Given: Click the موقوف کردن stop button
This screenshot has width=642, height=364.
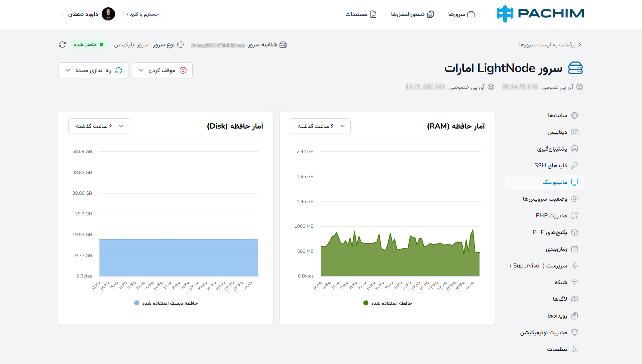Looking at the screenshot, I should click(x=162, y=70).
